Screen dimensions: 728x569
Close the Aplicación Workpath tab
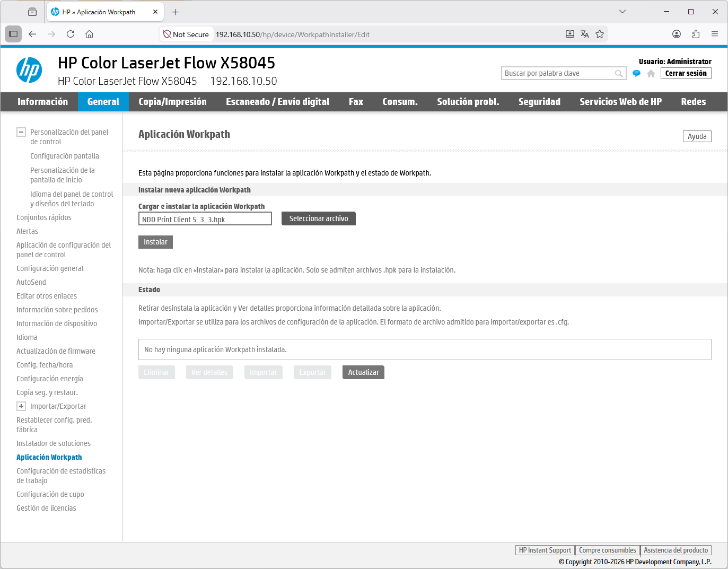coord(155,12)
